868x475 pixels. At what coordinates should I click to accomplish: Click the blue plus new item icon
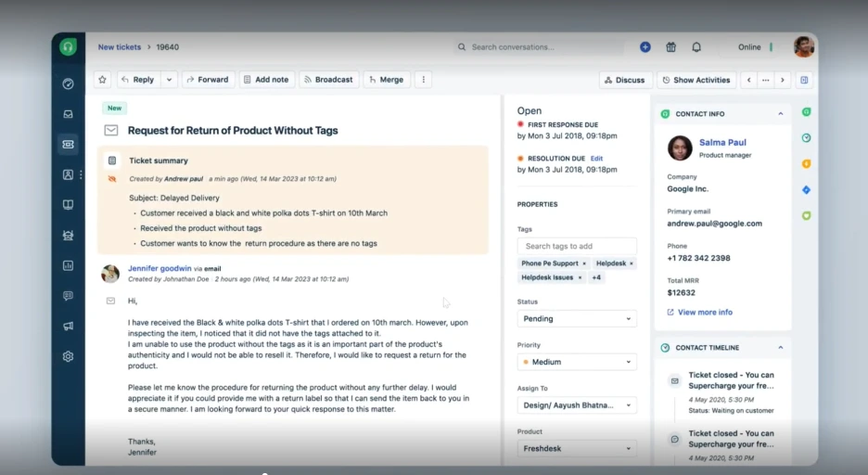(645, 47)
